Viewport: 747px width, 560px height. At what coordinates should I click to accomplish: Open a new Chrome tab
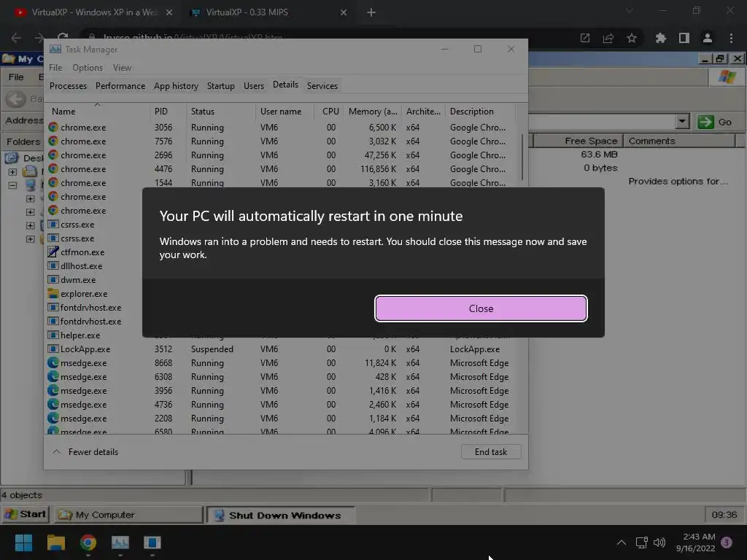tap(371, 12)
